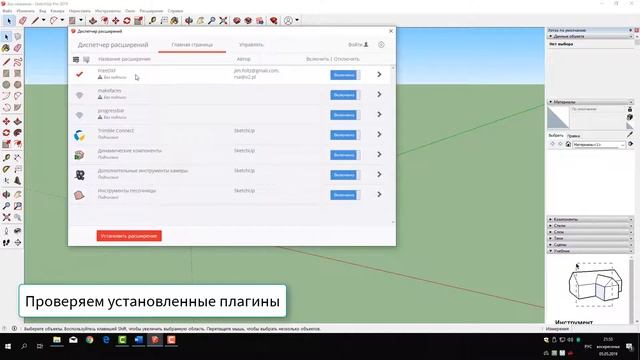Choose the Polygon tool in left palette
The width and height of the screenshot is (640, 360).
click(18, 85)
